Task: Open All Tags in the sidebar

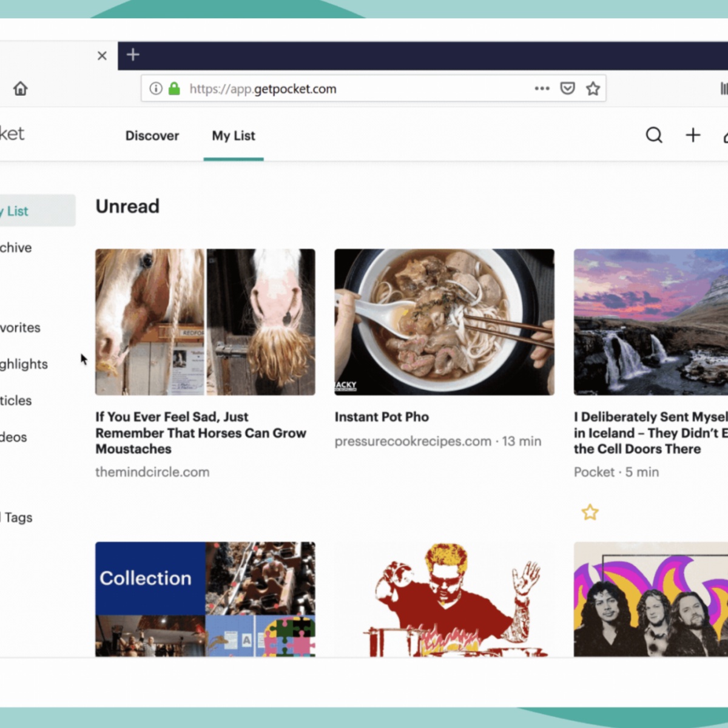Action: [16, 517]
